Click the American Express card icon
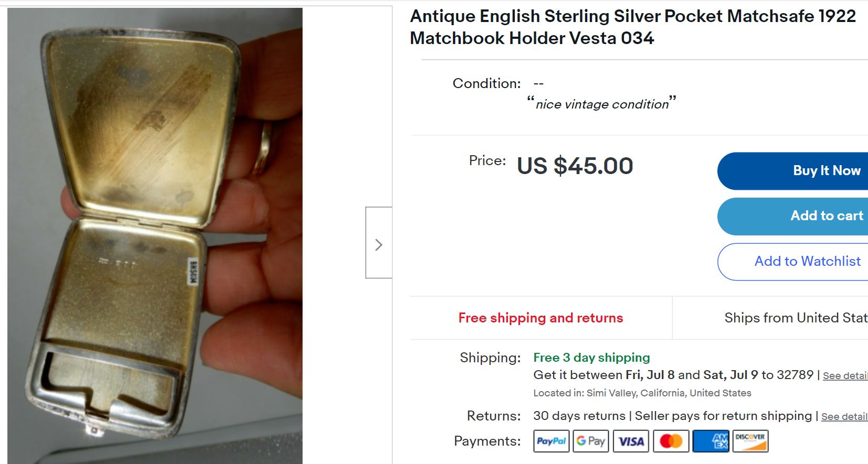This screenshot has height=464, width=868. click(x=711, y=441)
